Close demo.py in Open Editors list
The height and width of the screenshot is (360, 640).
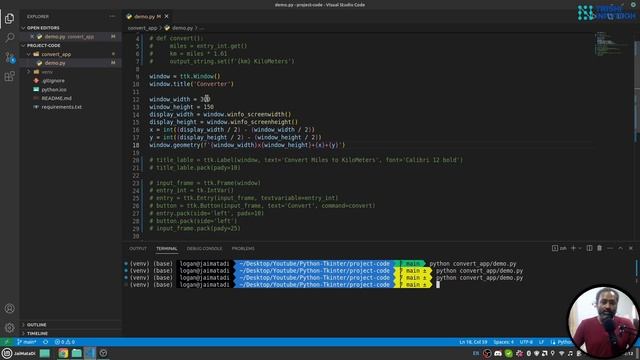pyautogui.click(x=32, y=37)
